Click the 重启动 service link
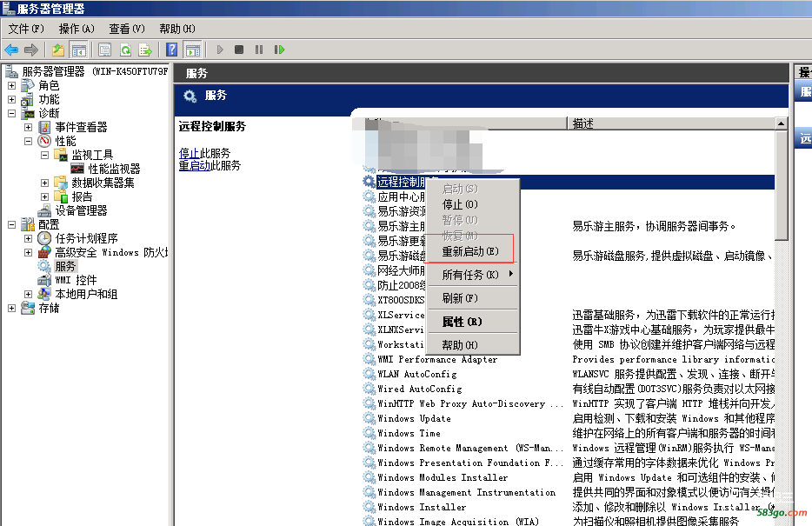Screen dimensions: 812x526 pos(195,166)
